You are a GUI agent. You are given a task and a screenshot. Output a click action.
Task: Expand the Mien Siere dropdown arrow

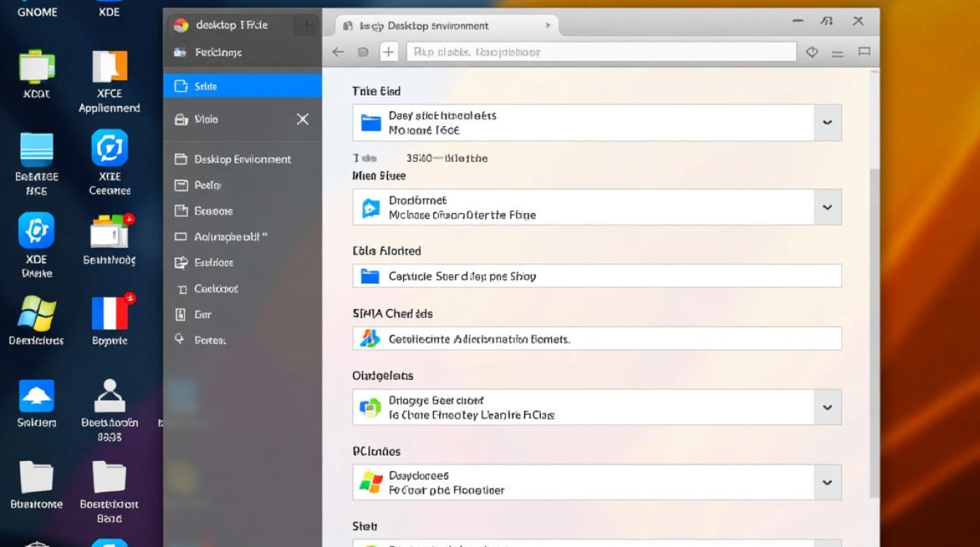pyautogui.click(x=827, y=207)
